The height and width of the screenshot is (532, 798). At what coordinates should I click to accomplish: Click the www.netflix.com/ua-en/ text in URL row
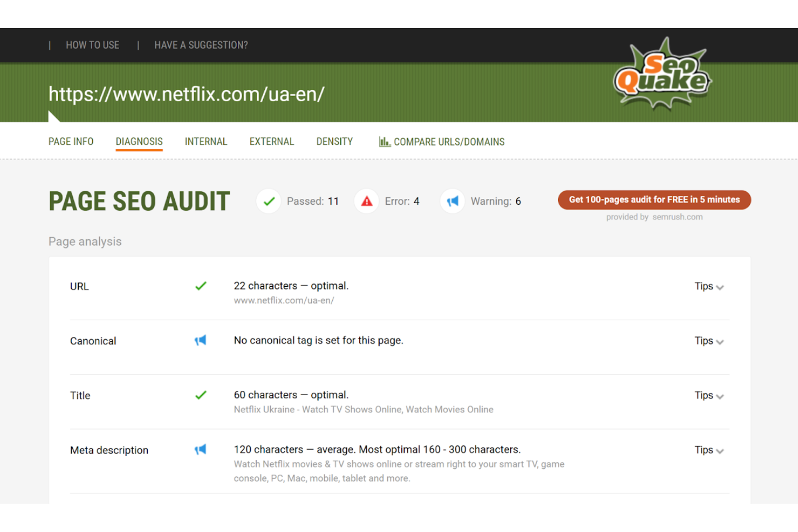(284, 300)
